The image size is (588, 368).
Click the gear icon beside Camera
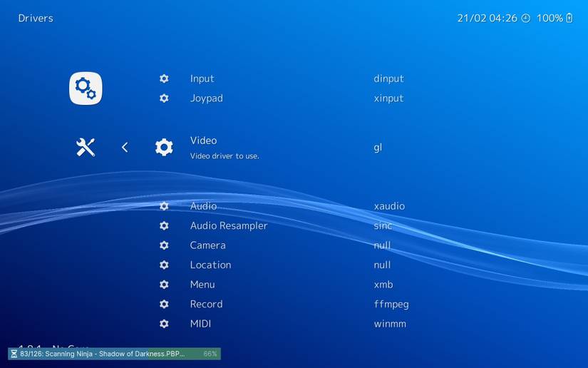(x=164, y=245)
